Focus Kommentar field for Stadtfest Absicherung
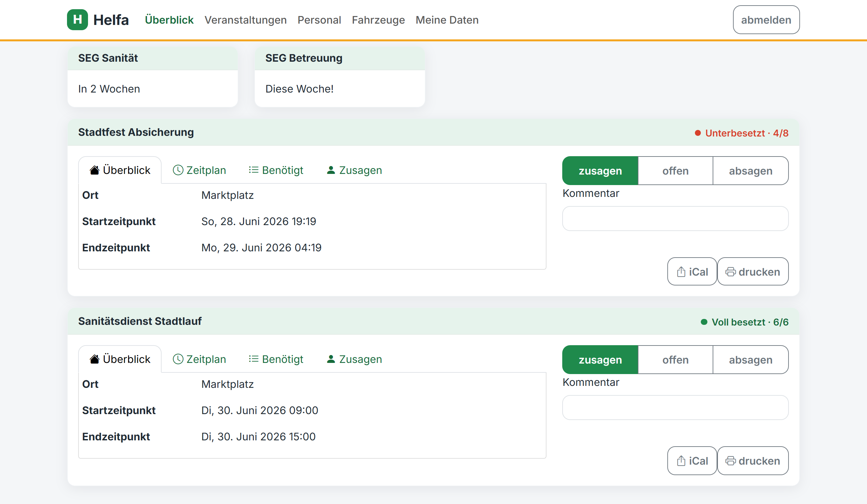The image size is (867, 504). (675, 219)
